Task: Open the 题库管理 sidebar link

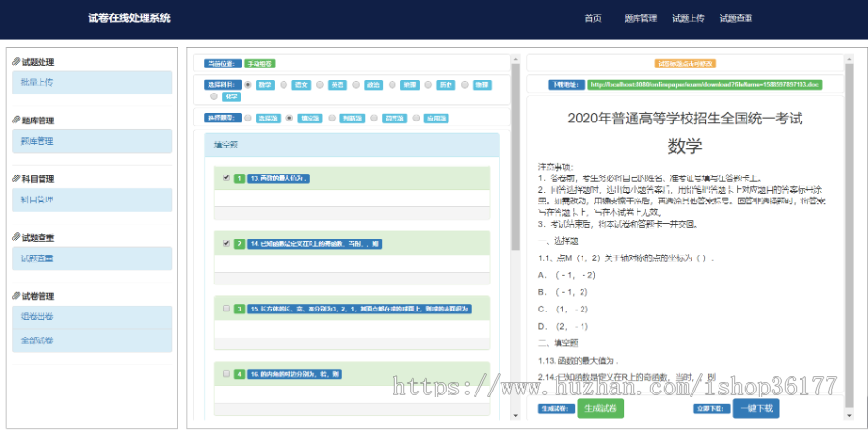Action: [92, 141]
